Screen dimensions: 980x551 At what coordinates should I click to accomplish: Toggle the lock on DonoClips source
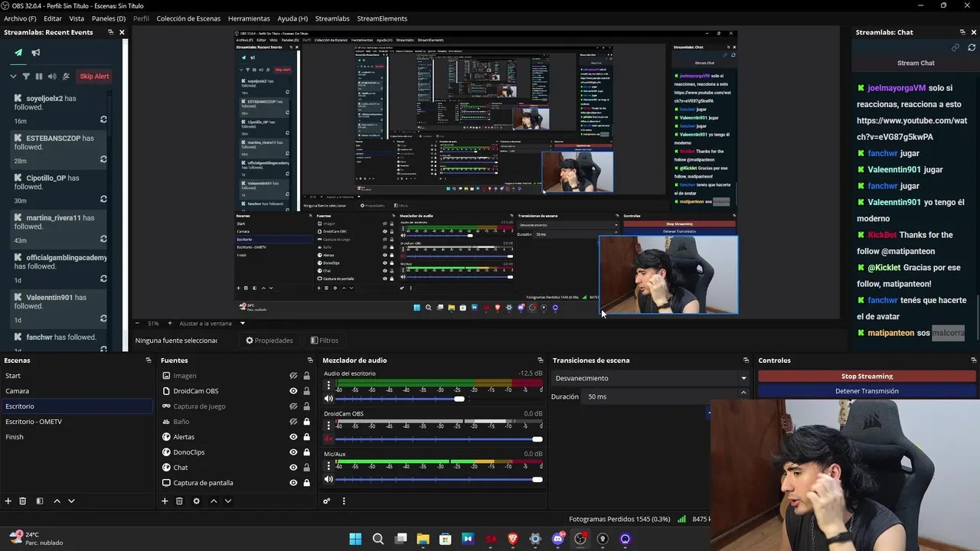pyautogui.click(x=306, y=452)
